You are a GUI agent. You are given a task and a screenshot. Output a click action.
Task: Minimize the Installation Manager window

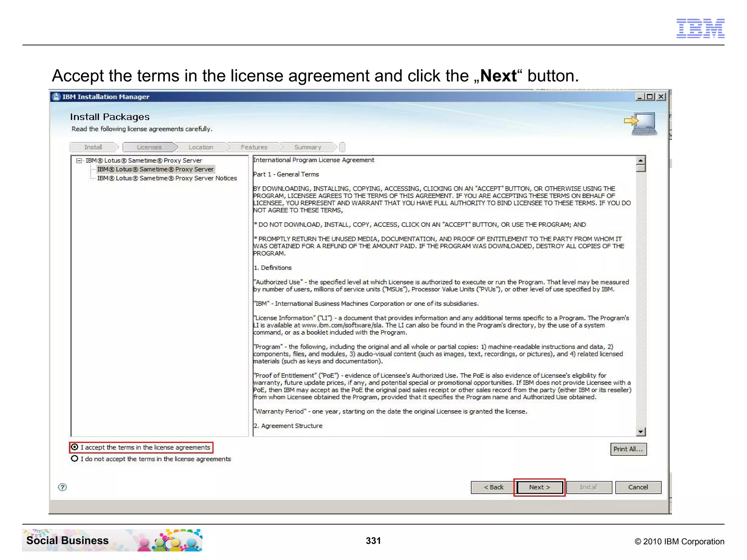tap(639, 97)
